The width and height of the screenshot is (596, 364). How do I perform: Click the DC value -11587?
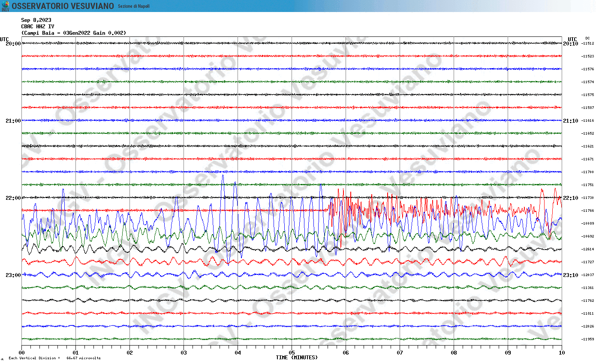click(x=587, y=108)
